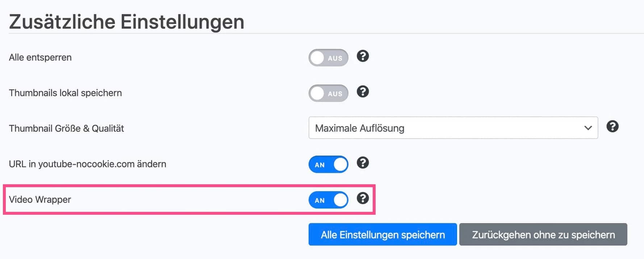The image size is (644, 259).
Task: Open the Thumbnail quality dropdown
Action: [x=453, y=128]
